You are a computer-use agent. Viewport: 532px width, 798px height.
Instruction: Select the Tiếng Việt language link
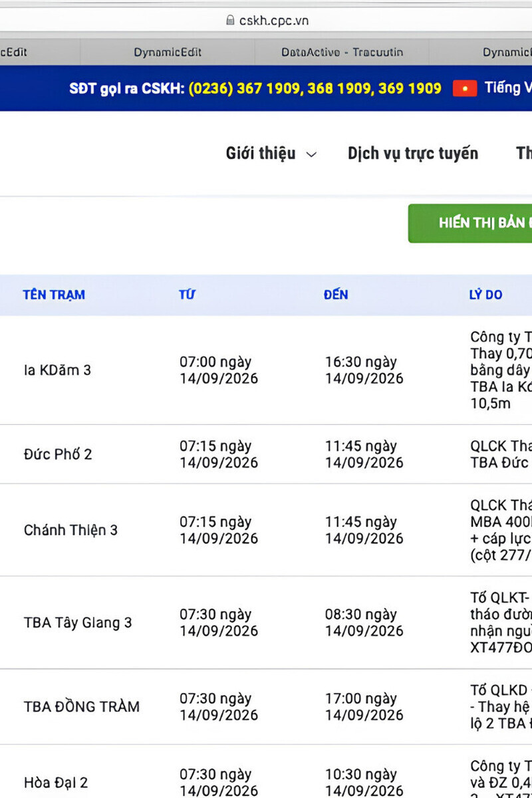(508, 88)
